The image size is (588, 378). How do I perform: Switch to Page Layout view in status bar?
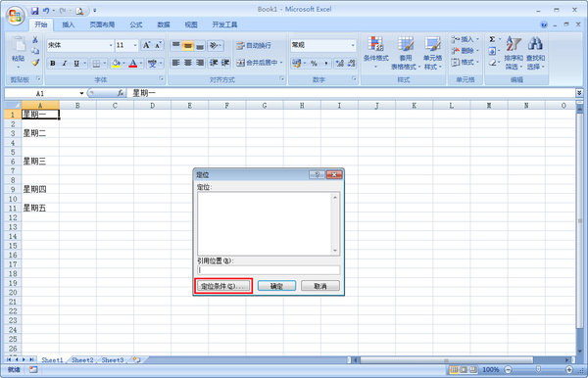(464, 369)
